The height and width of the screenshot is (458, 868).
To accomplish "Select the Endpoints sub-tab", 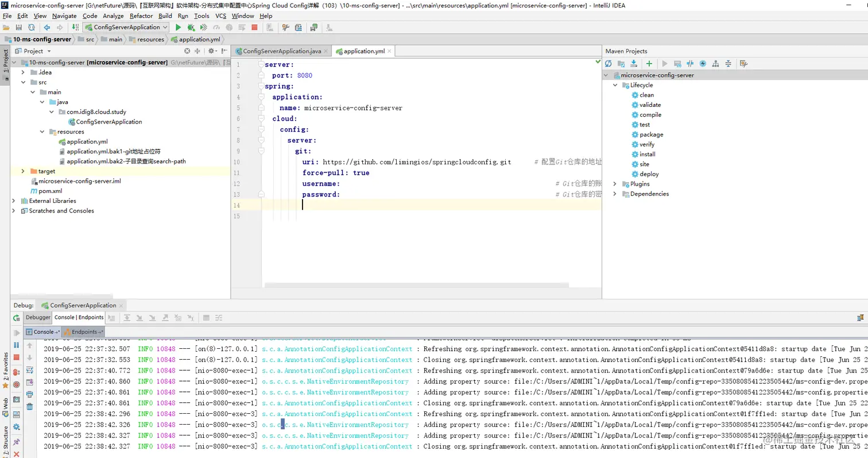I will click(84, 332).
